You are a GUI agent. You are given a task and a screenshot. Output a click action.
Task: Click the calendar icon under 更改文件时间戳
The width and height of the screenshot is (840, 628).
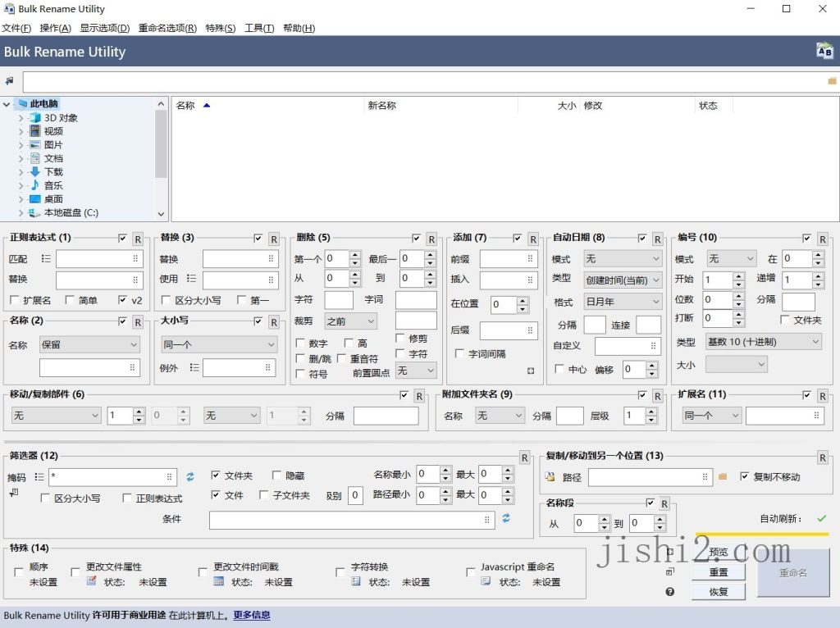(218, 581)
